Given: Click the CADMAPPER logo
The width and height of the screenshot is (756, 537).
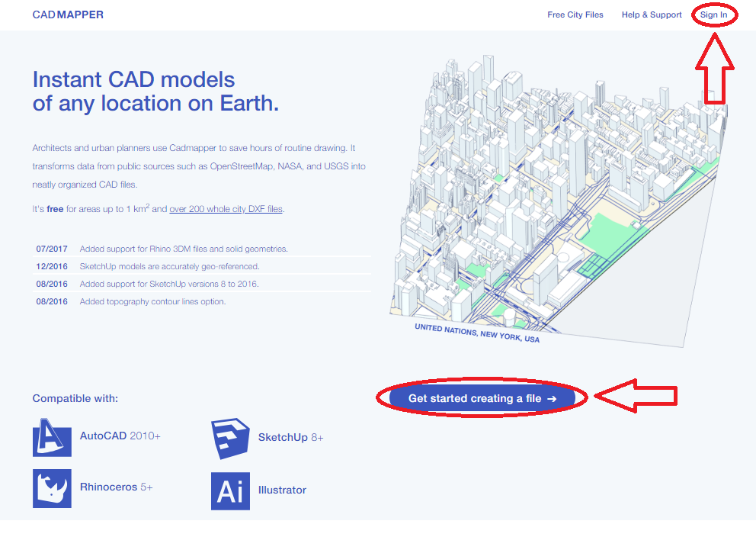Looking at the screenshot, I should click(x=68, y=15).
